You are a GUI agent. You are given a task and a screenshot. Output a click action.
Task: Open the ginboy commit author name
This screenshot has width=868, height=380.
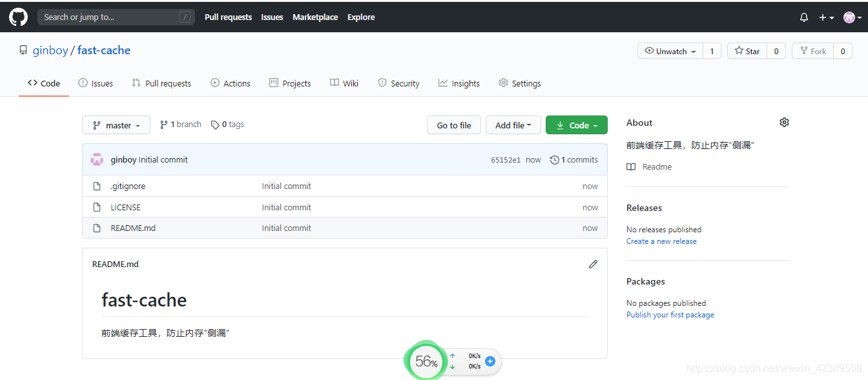pyautogui.click(x=123, y=160)
